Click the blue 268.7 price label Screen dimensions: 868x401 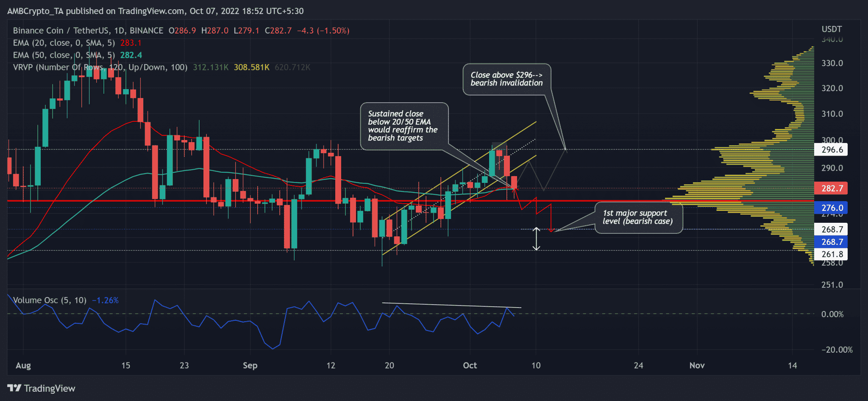[x=831, y=242]
